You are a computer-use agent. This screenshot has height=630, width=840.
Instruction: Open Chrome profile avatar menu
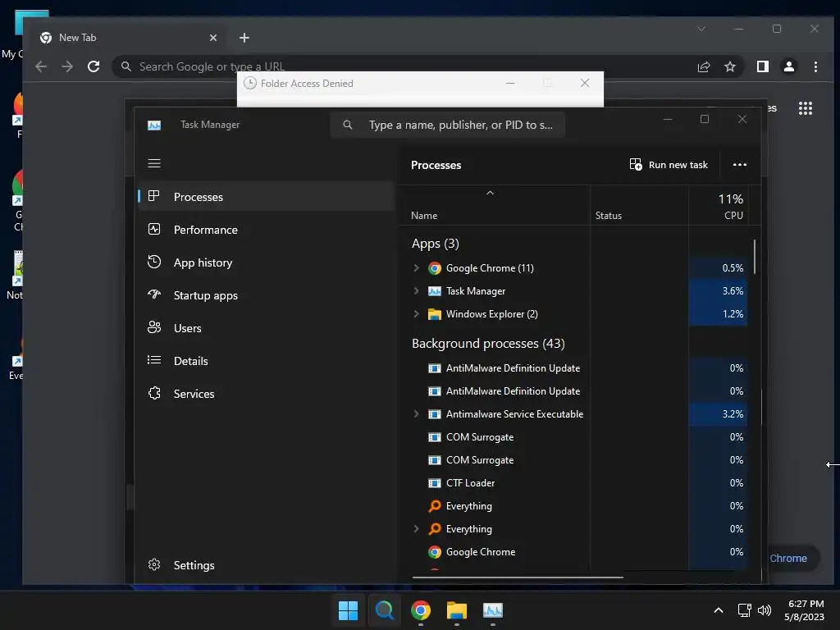[788, 66]
